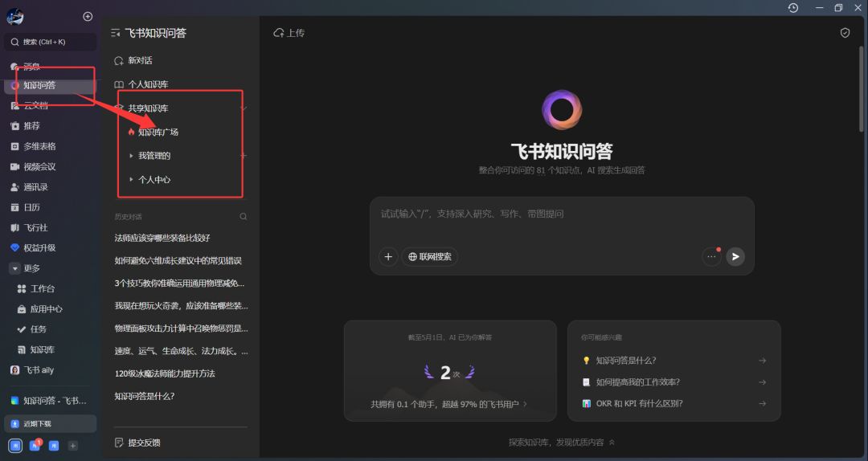Click the shield security icon at top right

click(x=845, y=33)
